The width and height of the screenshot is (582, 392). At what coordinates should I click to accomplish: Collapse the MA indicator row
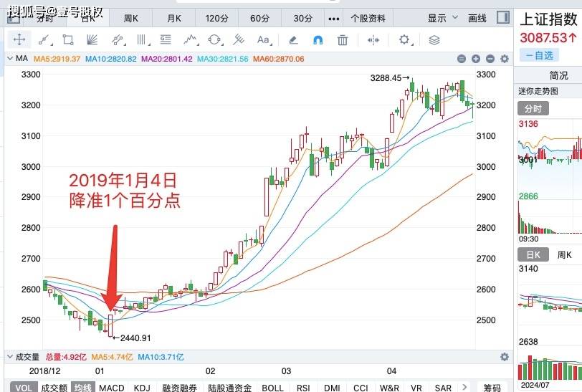[x=10, y=59]
